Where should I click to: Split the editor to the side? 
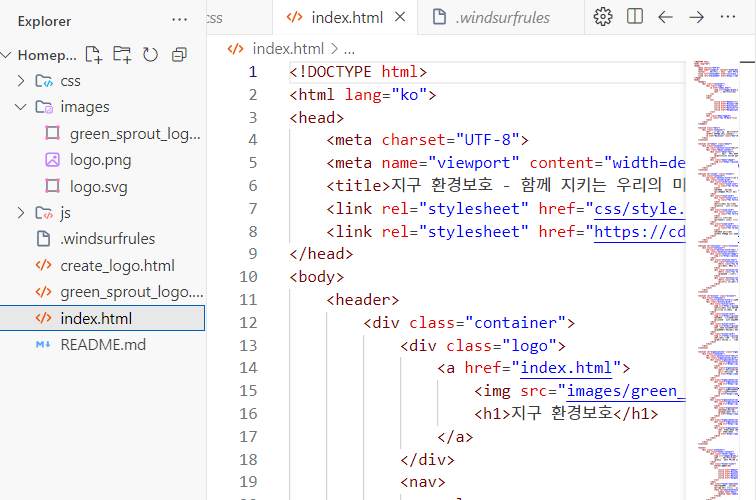tap(634, 16)
